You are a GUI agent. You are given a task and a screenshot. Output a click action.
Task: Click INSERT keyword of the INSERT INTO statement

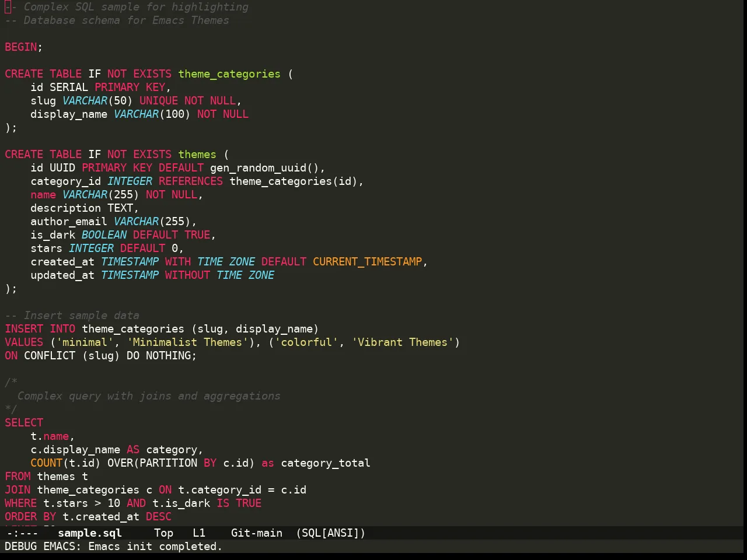click(x=24, y=329)
